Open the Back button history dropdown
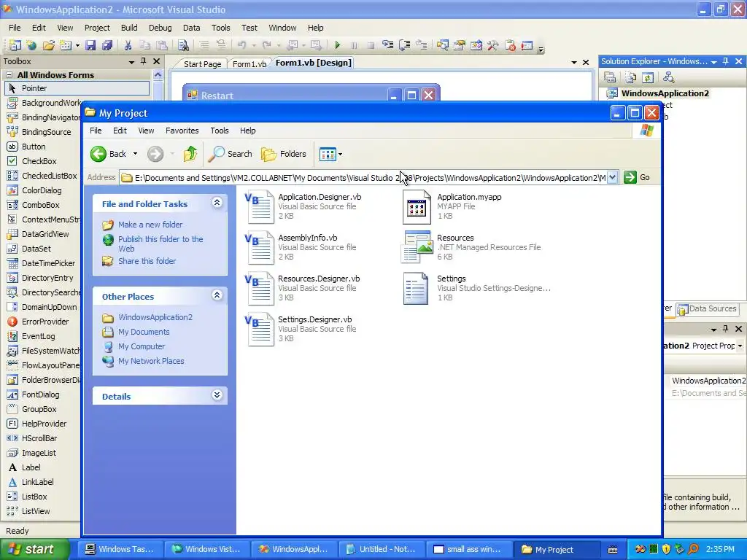This screenshot has width=747, height=560. (x=135, y=154)
